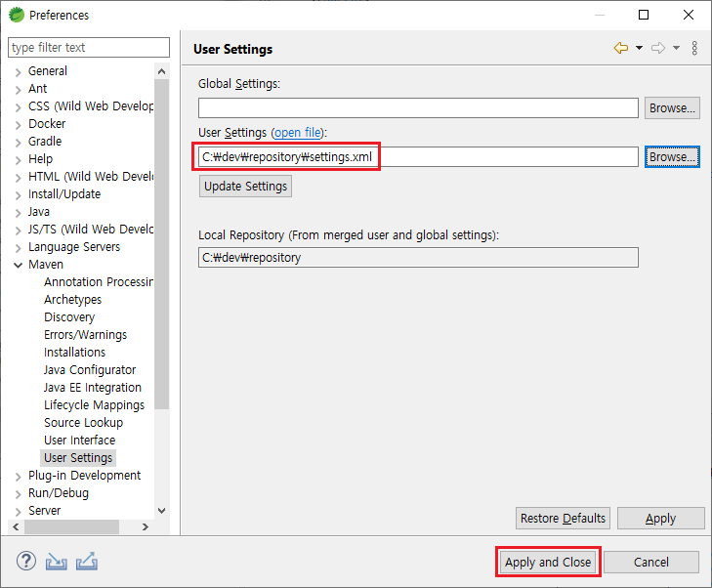712x588 pixels.
Task: Close the Preferences window
Action: tap(689, 15)
